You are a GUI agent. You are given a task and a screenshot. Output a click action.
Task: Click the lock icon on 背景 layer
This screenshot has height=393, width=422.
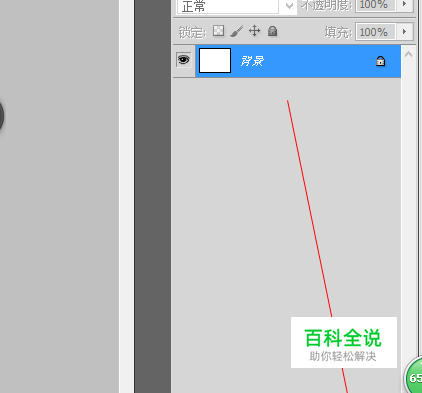click(x=380, y=61)
